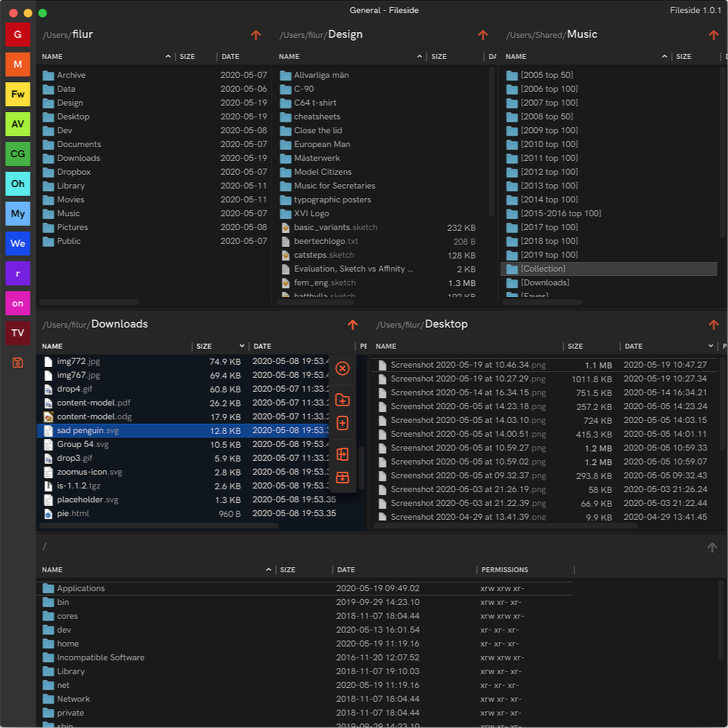Click horizontal scrollbar of Downloads pane
The image size is (728, 728).
point(159,526)
